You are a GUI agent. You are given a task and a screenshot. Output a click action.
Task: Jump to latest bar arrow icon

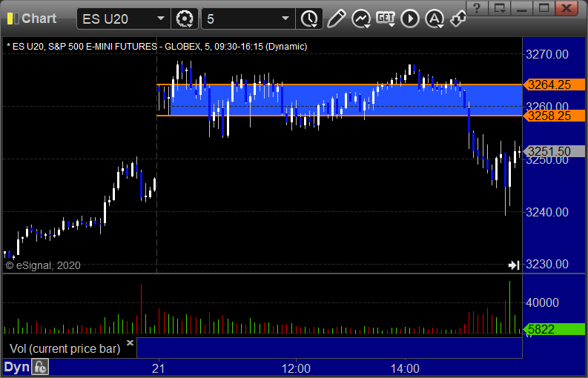[514, 265]
